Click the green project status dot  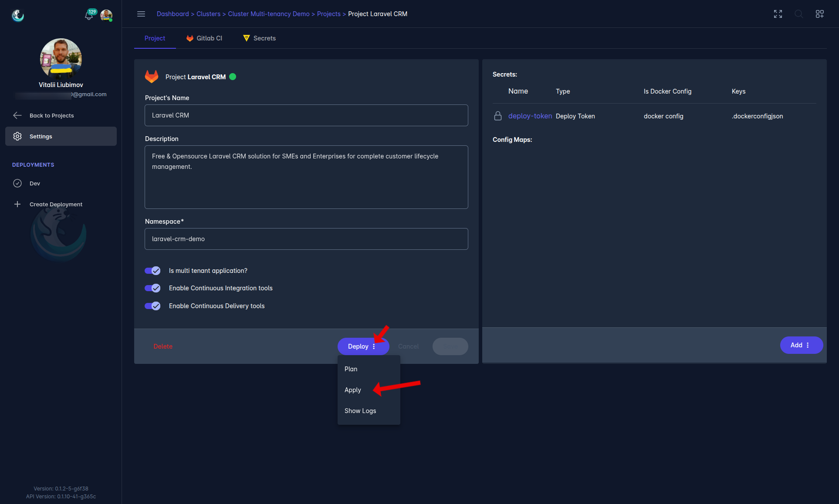coord(233,77)
